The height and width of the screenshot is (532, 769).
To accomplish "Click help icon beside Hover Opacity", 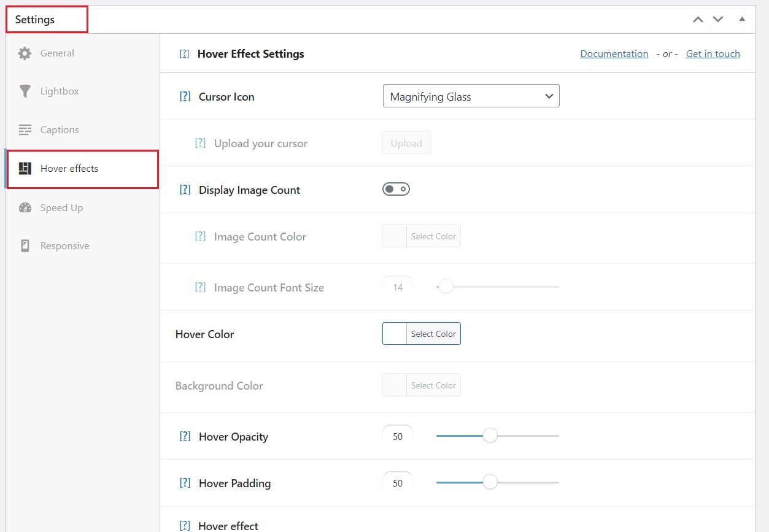I will [x=185, y=437].
